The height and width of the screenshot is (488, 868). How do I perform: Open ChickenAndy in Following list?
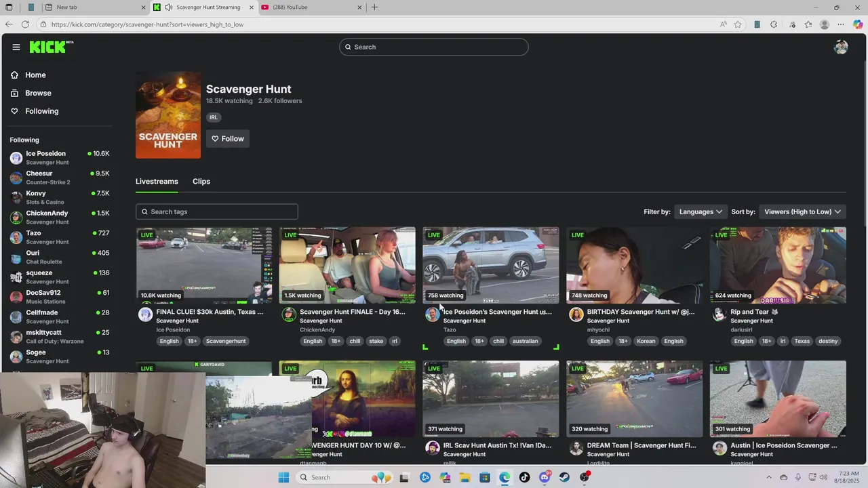(60, 217)
